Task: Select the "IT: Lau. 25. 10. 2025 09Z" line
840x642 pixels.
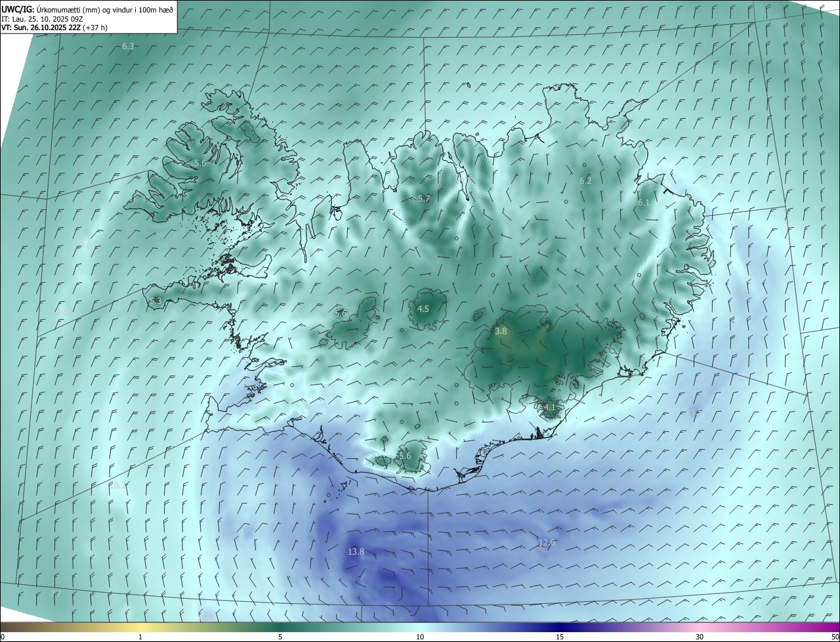Action: tap(43, 19)
